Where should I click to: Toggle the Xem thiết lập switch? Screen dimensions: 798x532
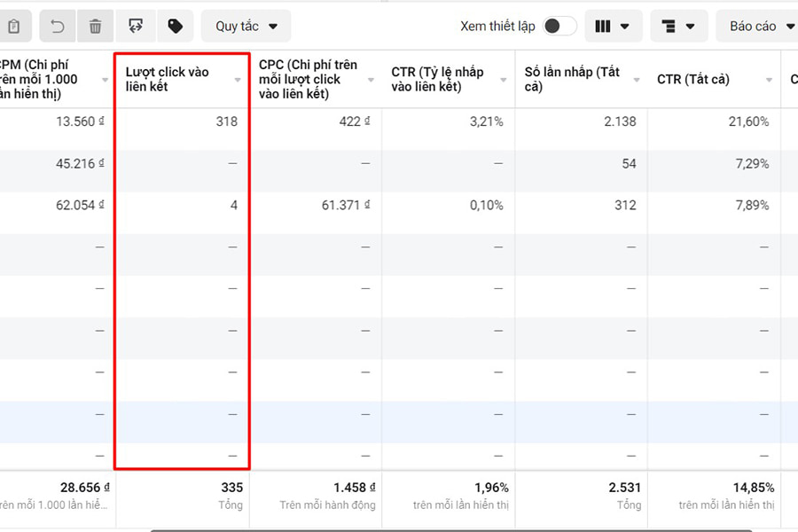(x=559, y=27)
